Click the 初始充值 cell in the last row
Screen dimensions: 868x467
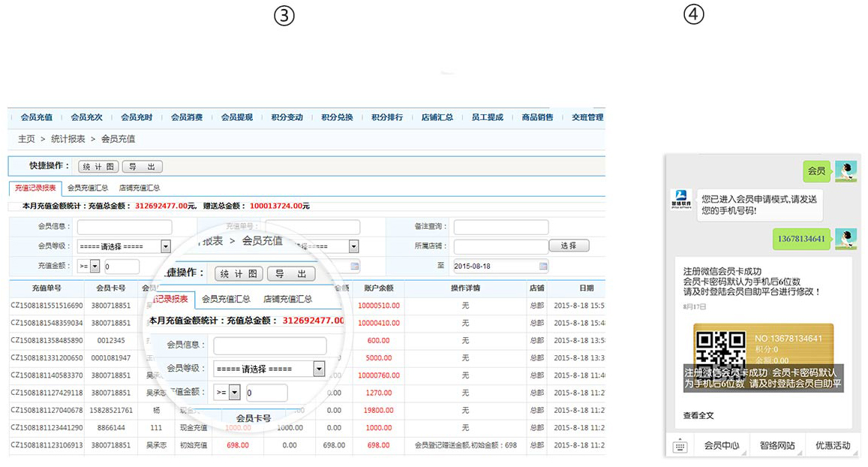click(x=194, y=445)
